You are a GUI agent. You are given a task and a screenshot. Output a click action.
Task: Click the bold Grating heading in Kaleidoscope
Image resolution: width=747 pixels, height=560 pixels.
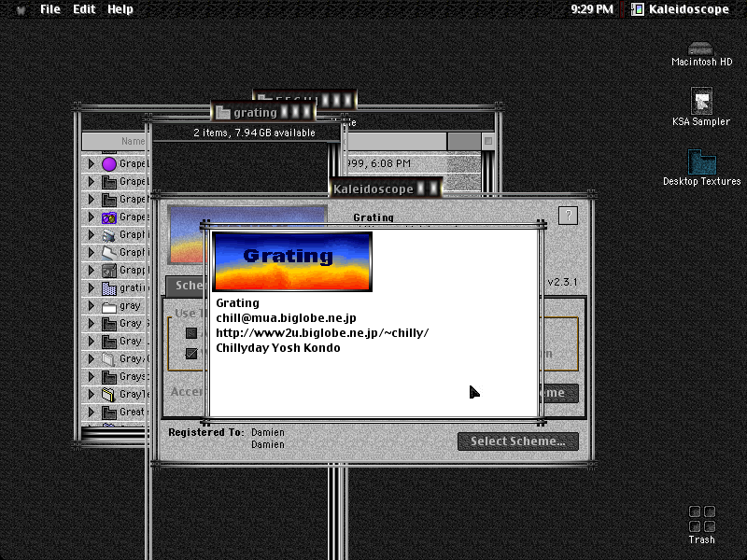[x=373, y=217]
